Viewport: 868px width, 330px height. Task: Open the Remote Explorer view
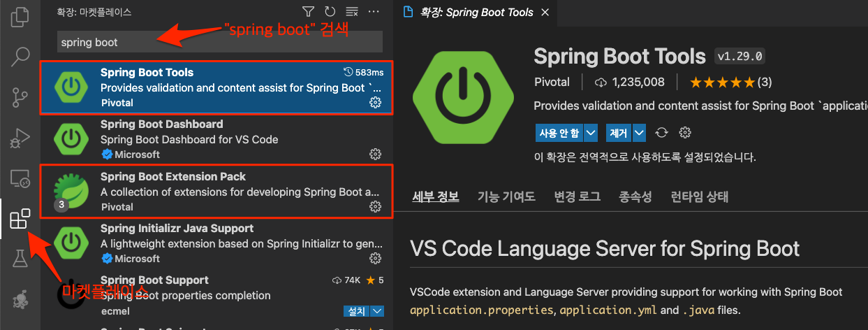point(20,178)
